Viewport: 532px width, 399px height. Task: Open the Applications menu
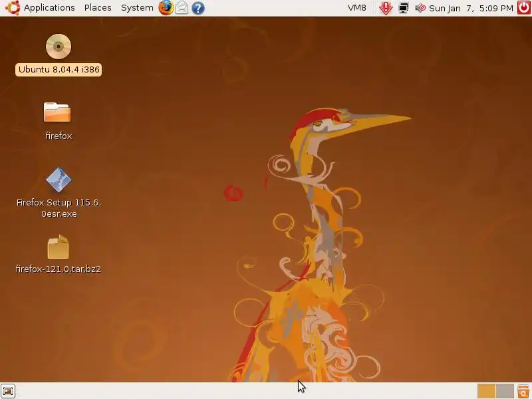click(x=49, y=7)
